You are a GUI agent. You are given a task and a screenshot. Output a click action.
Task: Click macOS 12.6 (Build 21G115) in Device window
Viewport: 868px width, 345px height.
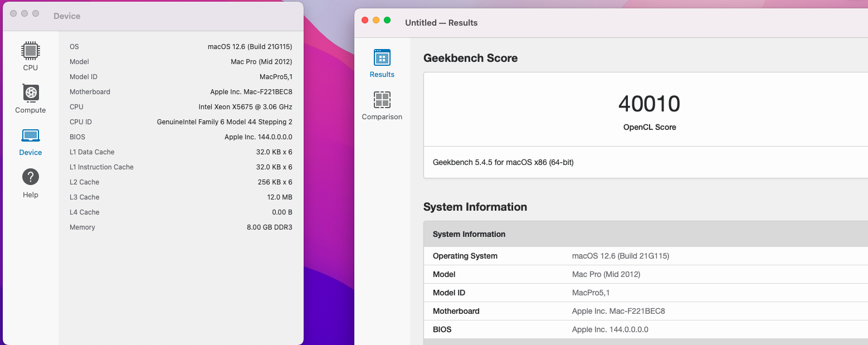coord(250,47)
